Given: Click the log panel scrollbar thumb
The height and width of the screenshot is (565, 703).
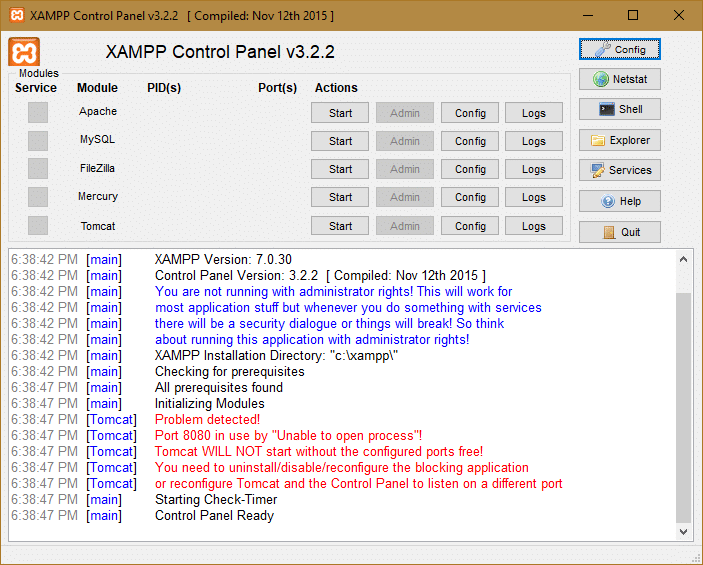Looking at the screenshot, I should tap(683, 407).
